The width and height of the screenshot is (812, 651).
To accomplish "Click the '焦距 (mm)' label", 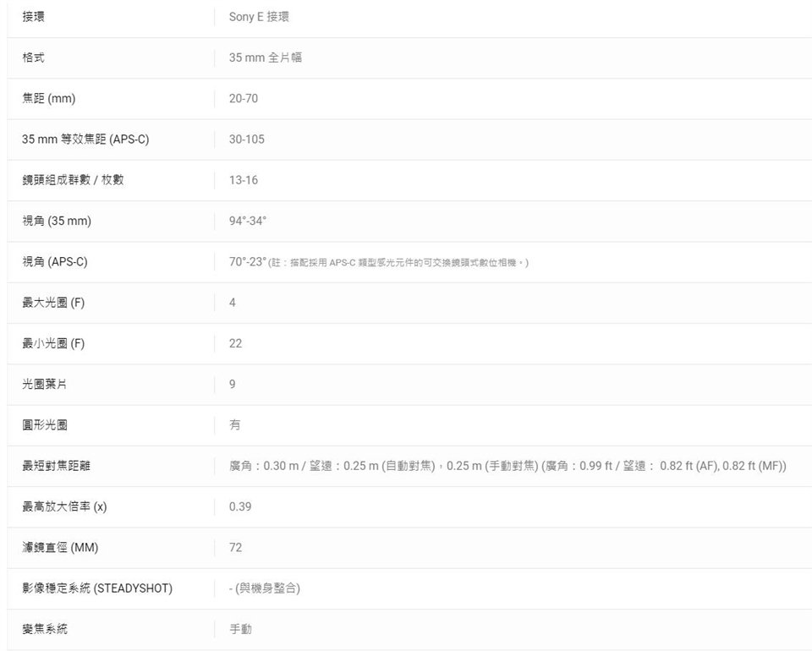I will tap(48, 99).
